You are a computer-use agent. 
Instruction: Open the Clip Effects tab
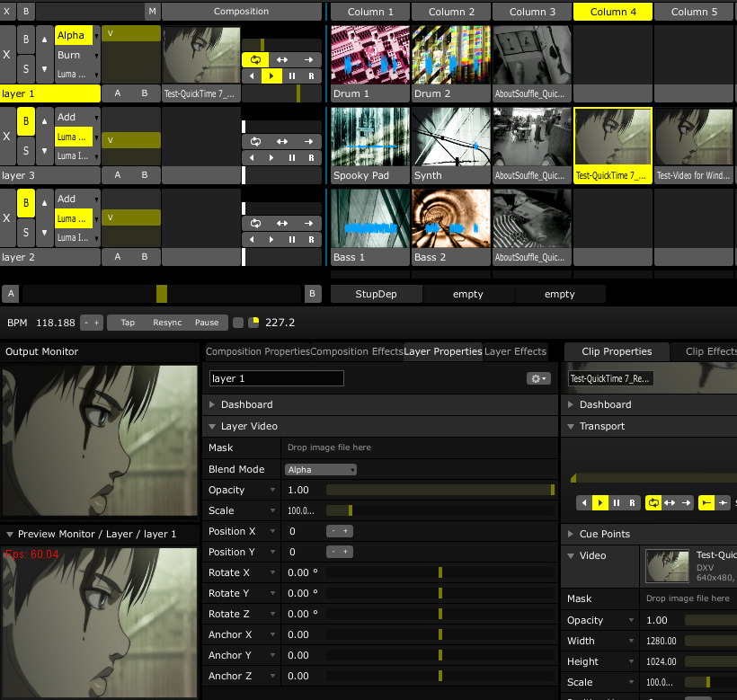704,351
